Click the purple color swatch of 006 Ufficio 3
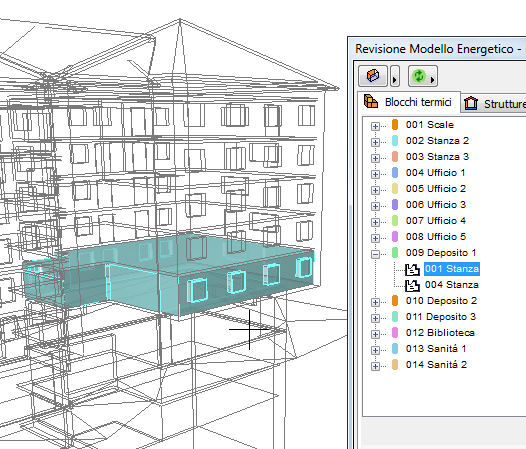This screenshot has width=526, height=449. pos(395,204)
